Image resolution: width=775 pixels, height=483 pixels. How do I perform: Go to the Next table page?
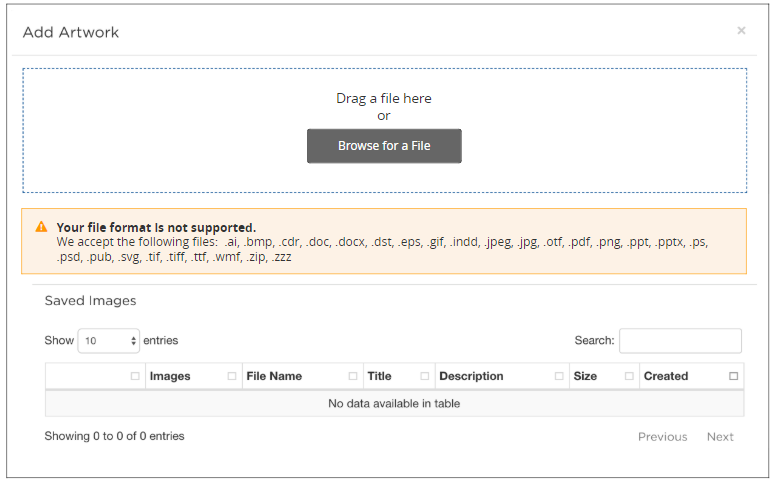click(x=720, y=437)
